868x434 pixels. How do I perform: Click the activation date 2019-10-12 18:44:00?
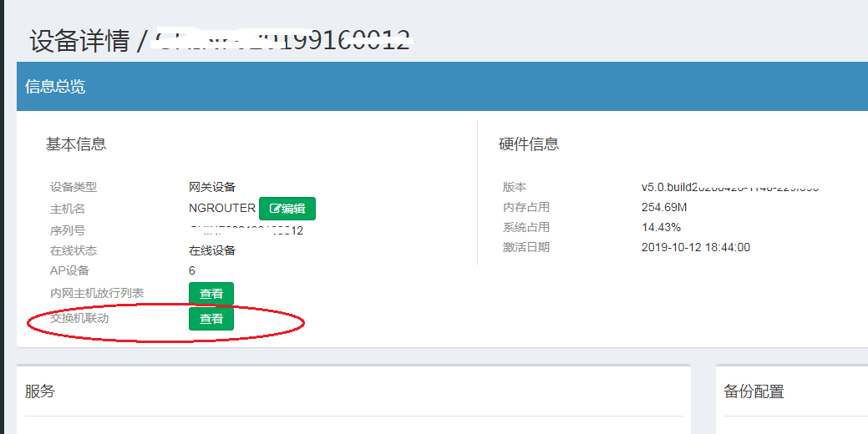pyautogui.click(x=695, y=247)
